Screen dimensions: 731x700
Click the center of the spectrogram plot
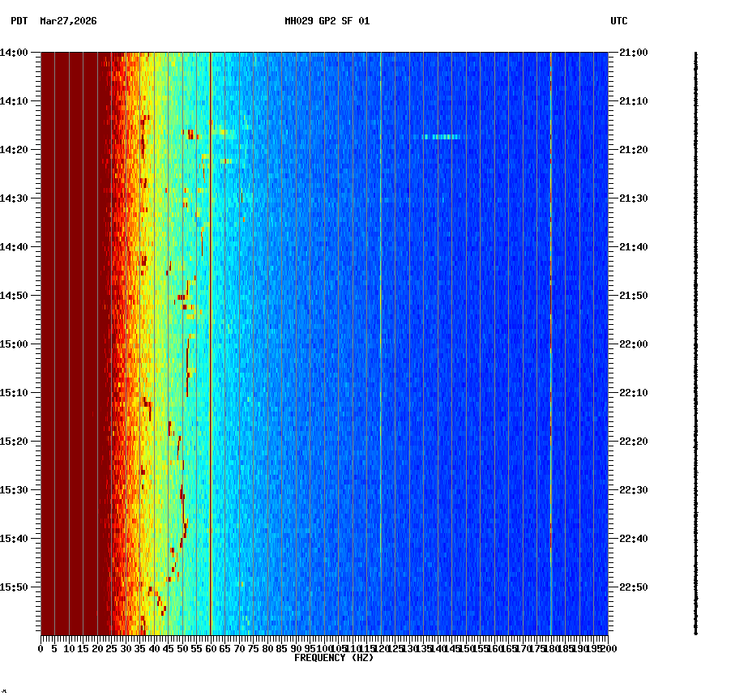point(323,344)
